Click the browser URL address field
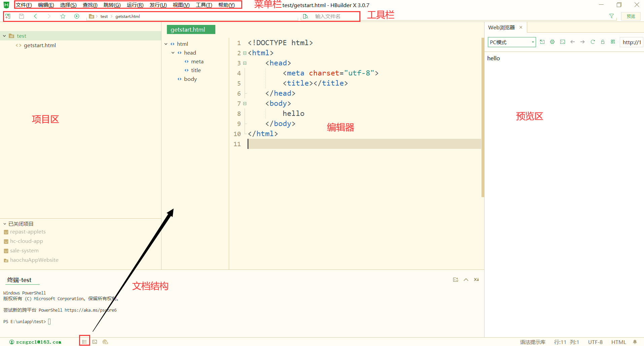This screenshot has width=644, height=346. point(632,42)
